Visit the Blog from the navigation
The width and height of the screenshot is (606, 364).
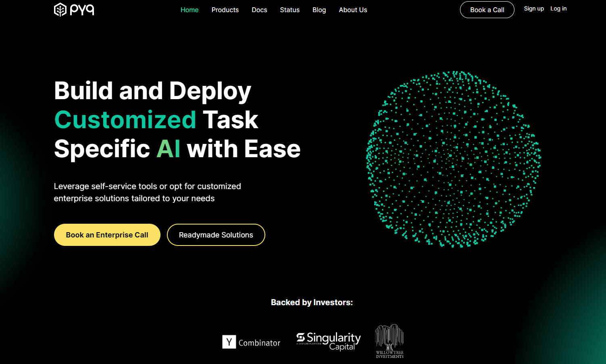pyautogui.click(x=319, y=10)
